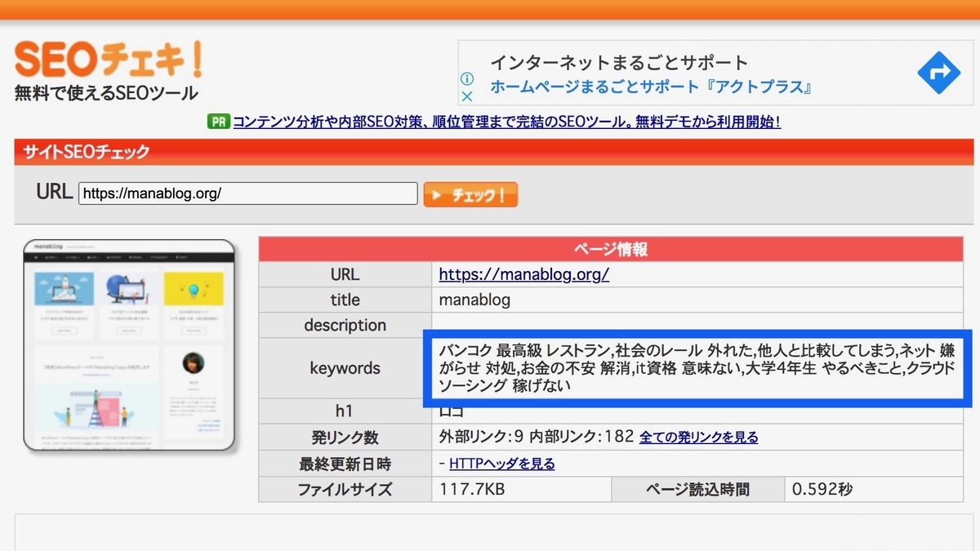Click the サイトSEOチェック section header
Screen dimensions: 980x551
tap(86, 152)
